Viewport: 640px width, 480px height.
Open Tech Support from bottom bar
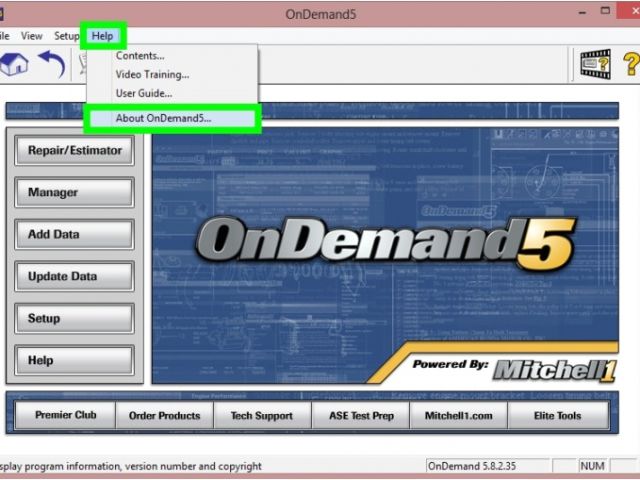[x=260, y=416]
